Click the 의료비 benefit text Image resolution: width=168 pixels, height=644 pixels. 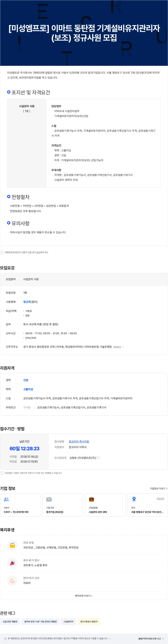click(27, 583)
